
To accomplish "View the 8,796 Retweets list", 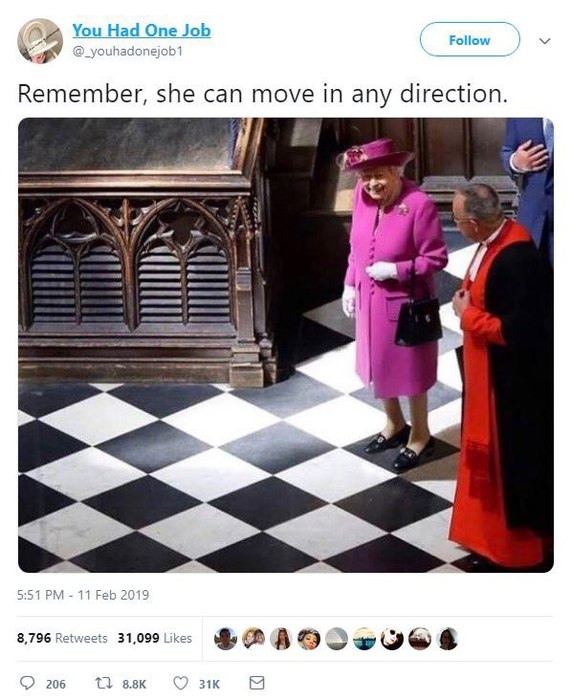I will (x=62, y=638).
